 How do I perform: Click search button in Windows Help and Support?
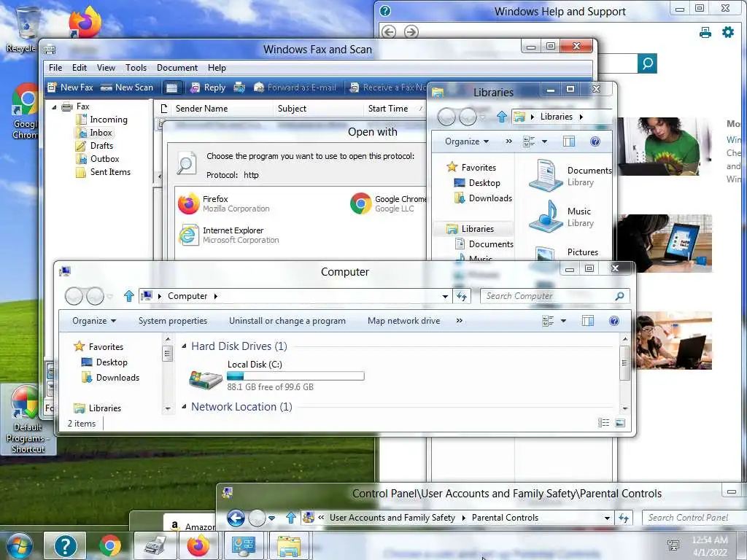(647, 63)
